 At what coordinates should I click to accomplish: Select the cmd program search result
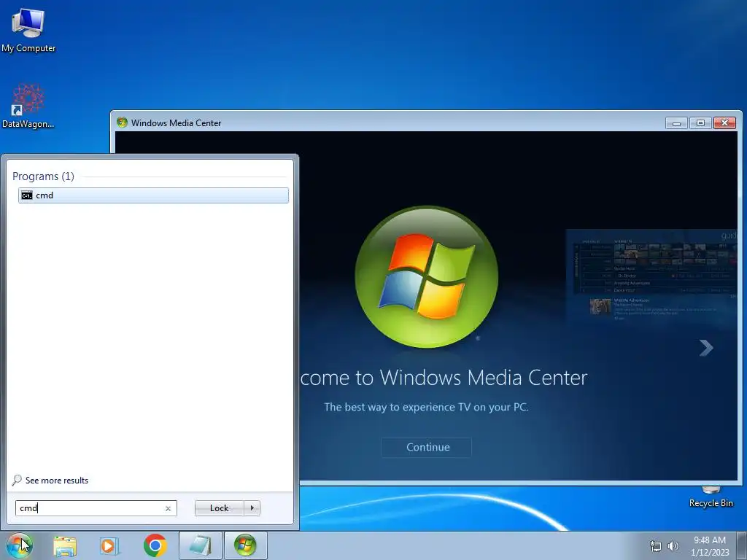153,195
